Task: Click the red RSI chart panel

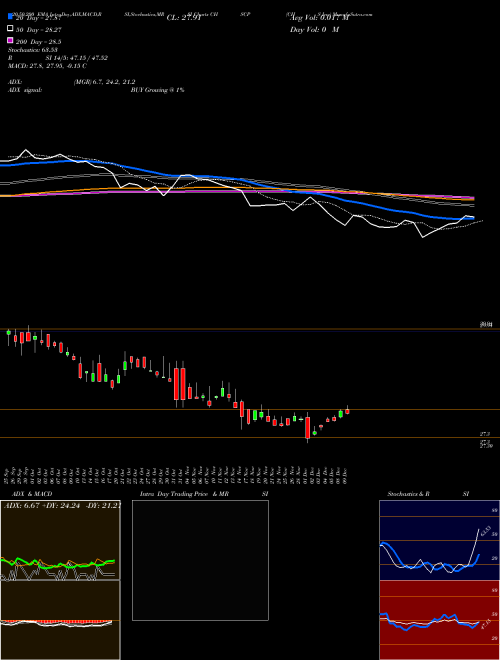Action: [x=439, y=620]
